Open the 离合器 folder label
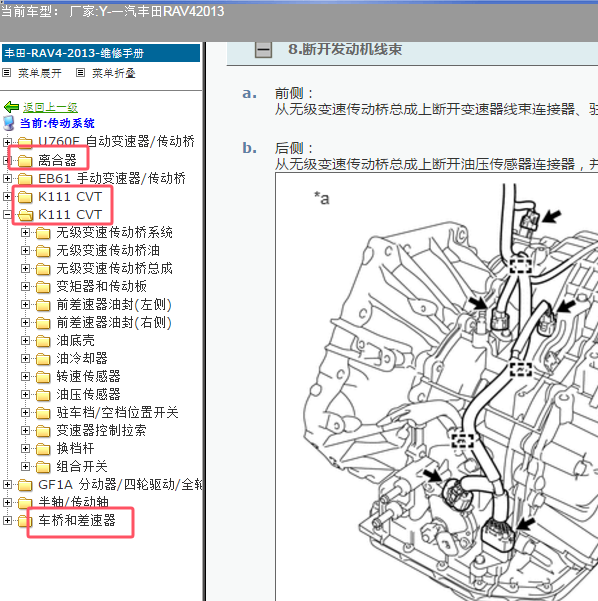 (x=58, y=160)
